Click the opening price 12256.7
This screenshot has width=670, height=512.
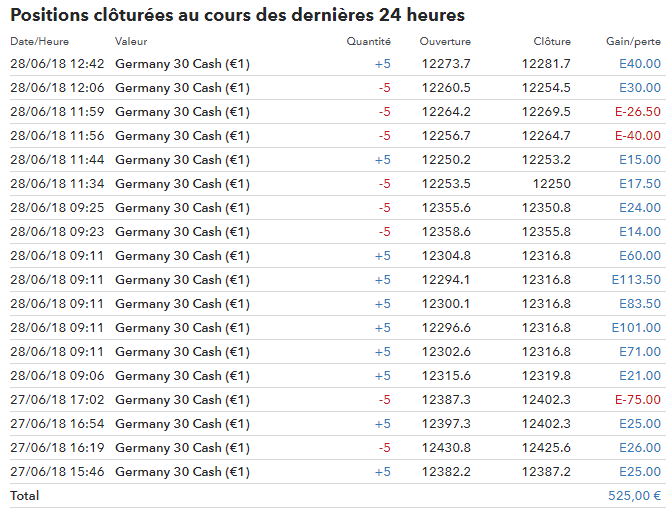point(446,135)
